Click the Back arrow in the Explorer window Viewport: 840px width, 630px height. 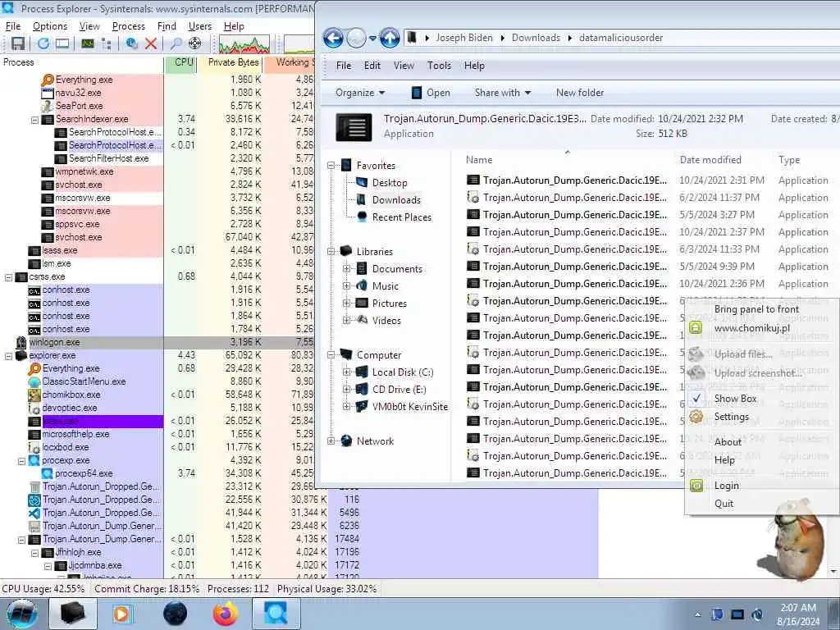click(x=333, y=38)
